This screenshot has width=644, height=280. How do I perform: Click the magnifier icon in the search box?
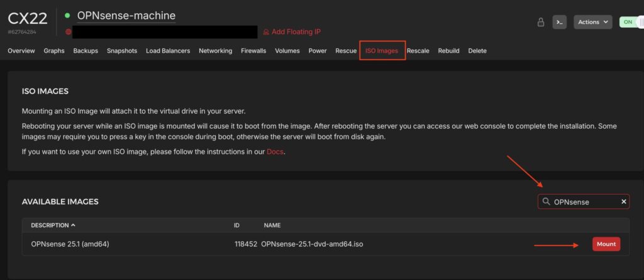point(546,202)
